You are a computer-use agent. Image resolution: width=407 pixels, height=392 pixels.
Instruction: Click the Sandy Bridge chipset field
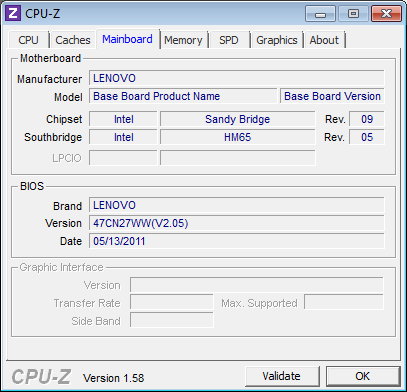pyautogui.click(x=238, y=119)
